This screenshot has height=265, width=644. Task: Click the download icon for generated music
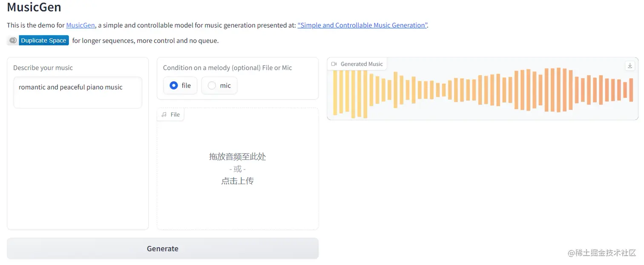(630, 66)
